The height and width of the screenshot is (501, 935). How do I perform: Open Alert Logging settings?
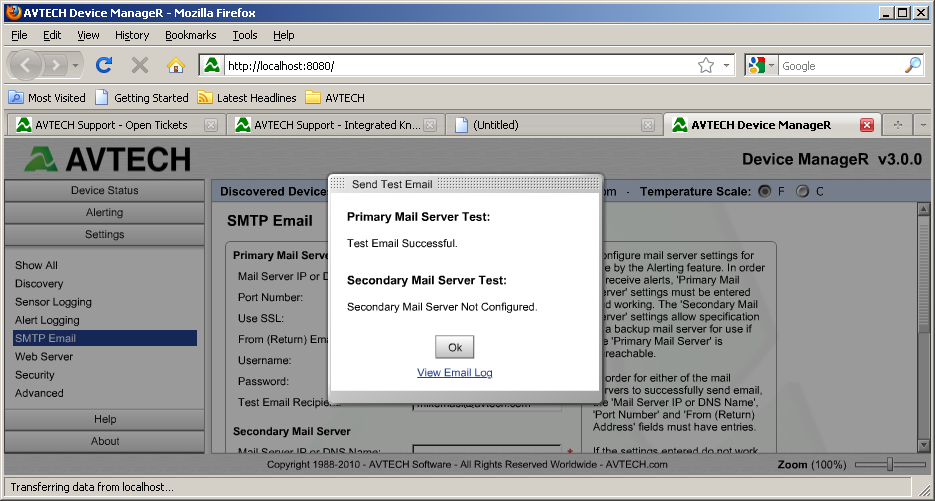tap(47, 320)
